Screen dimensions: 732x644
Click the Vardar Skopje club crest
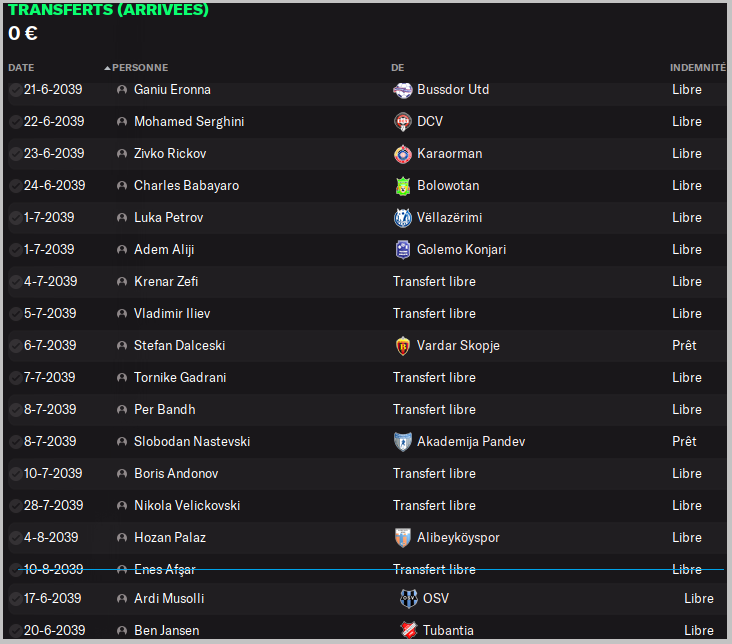402,346
